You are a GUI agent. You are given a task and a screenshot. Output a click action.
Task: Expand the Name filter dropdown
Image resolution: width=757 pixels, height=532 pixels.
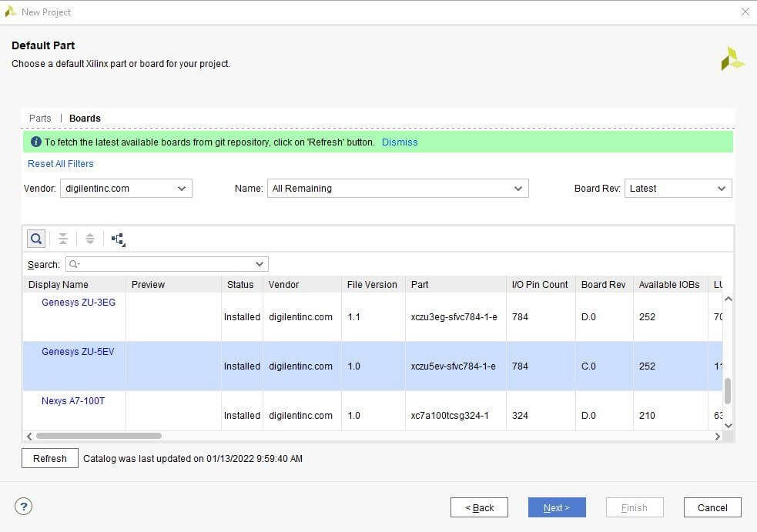pyautogui.click(x=397, y=189)
